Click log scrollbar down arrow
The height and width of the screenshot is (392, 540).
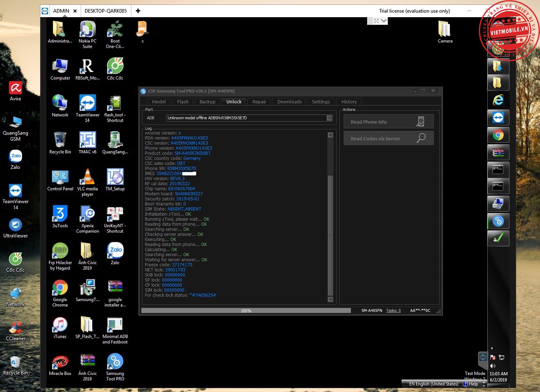330,299
